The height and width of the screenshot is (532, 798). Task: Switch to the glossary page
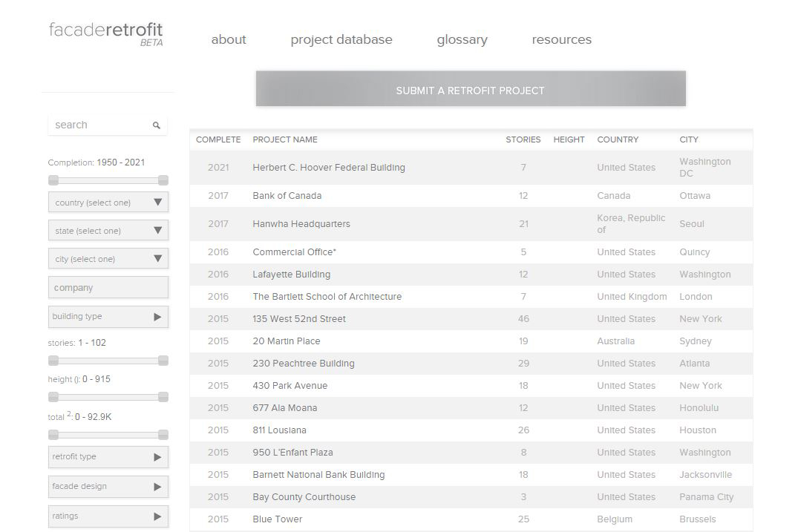[x=462, y=39]
